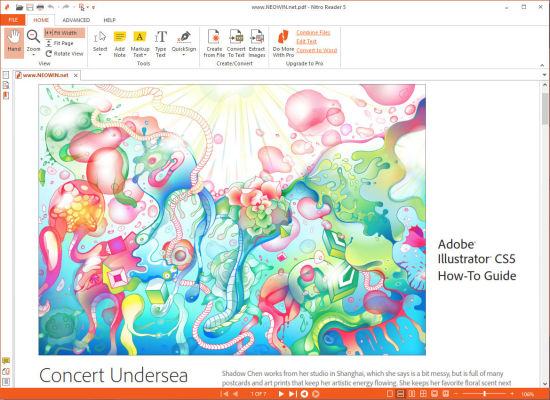Jump to the last page
550x400 pixels.
click(x=292, y=394)
